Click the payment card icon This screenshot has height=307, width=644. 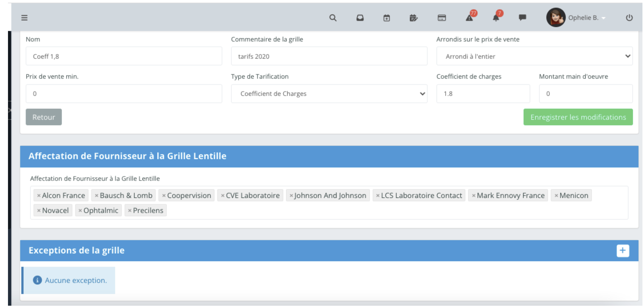coord(442,18)
